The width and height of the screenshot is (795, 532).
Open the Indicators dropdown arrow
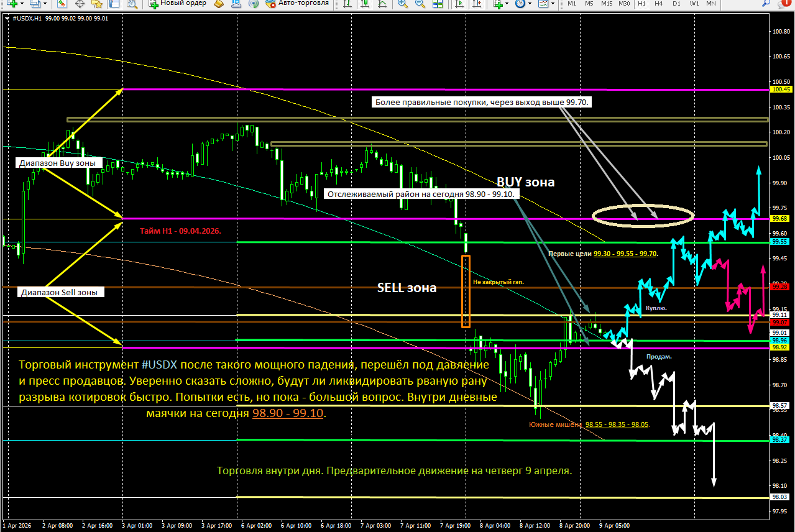tap(506, 4)
